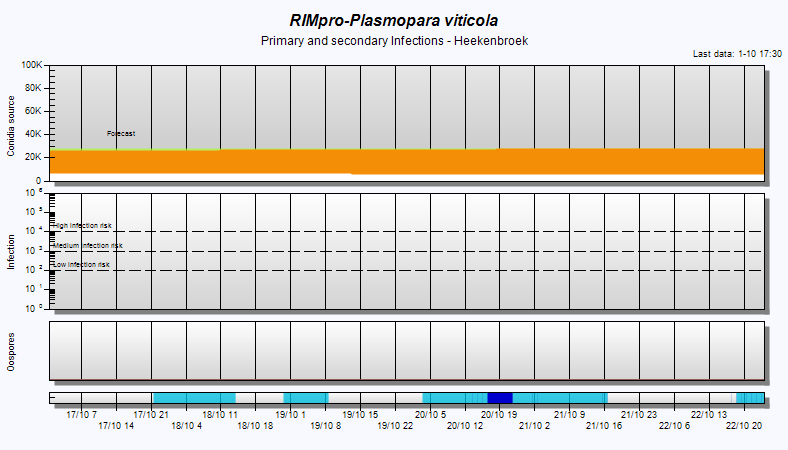Image resolution: width=788 pixels, height=450 pixels.
Task: Click the 'Last data: 1-10 17:30' label
Action: pos(737,54)
